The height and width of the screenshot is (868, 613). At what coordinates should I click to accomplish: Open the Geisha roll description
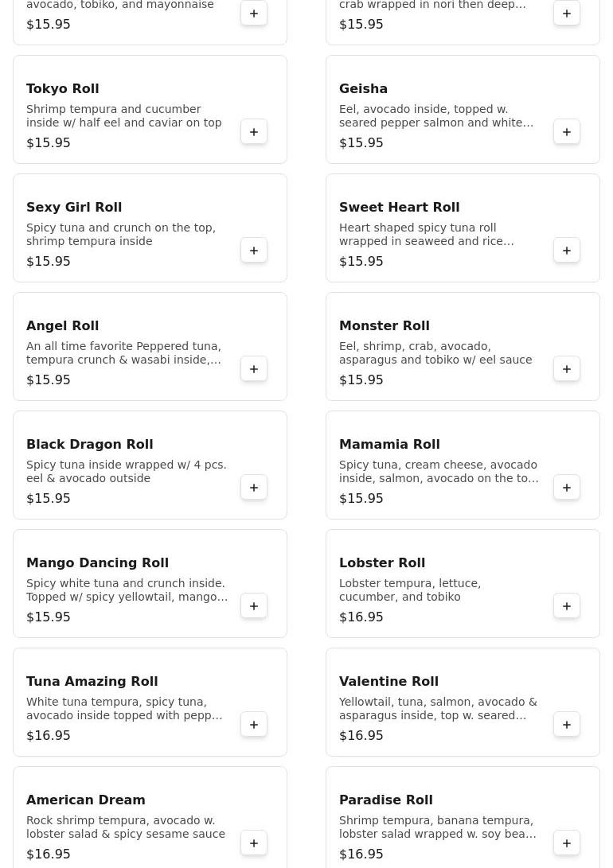435,115
